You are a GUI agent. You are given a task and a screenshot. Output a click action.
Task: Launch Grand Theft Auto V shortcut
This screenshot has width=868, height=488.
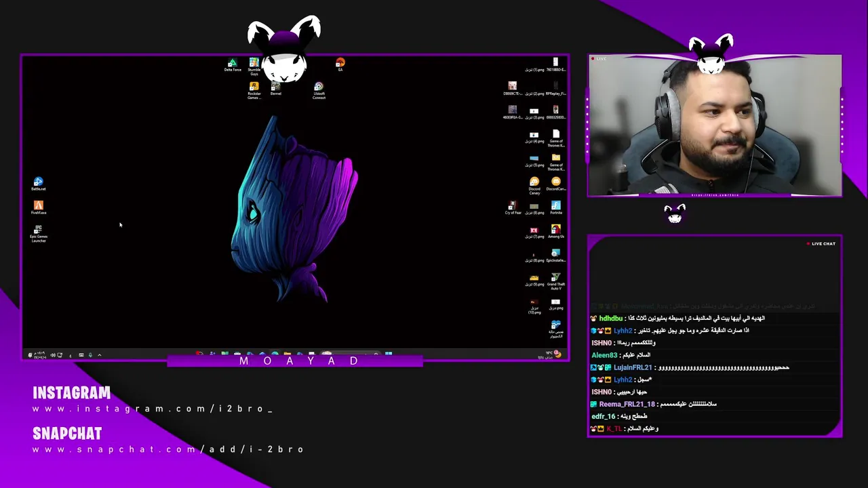tap(556, 281)
